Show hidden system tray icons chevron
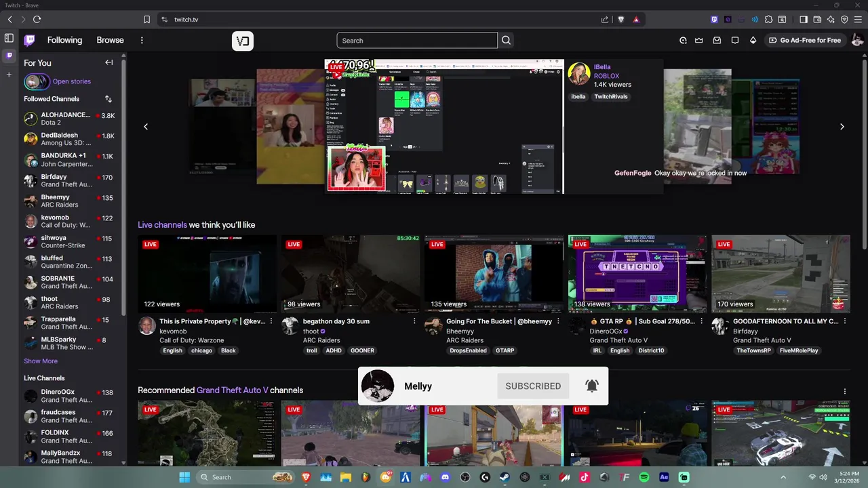Screen dimensions: 868x488 click(x=783, y=477)
